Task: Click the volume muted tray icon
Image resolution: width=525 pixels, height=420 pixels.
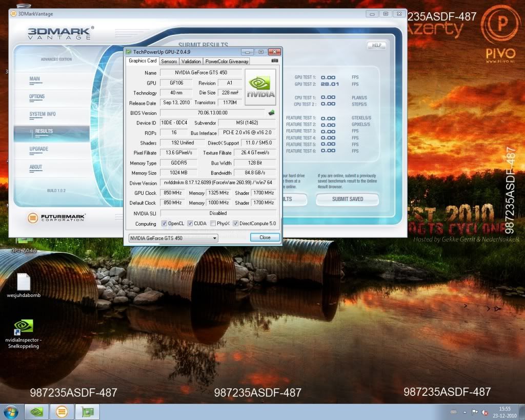Action: tap(484, 412)
